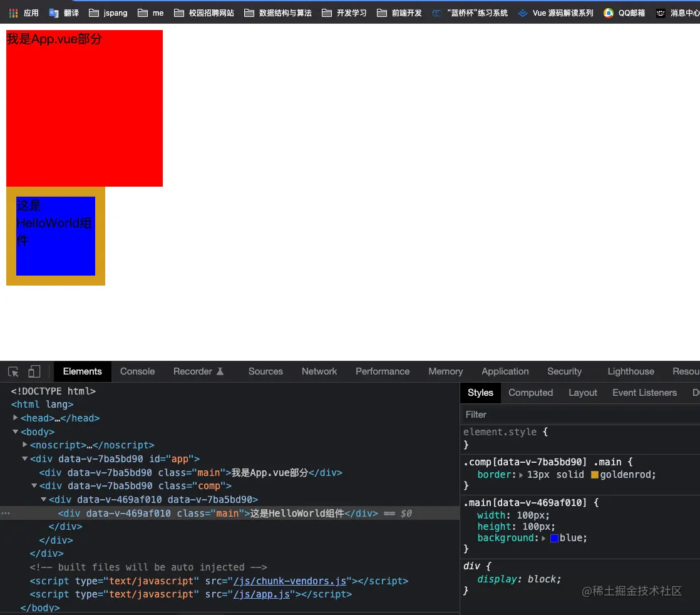Collapse the div class="comp" node
This screenshot has height=615, width=700.
pos(34,485)
